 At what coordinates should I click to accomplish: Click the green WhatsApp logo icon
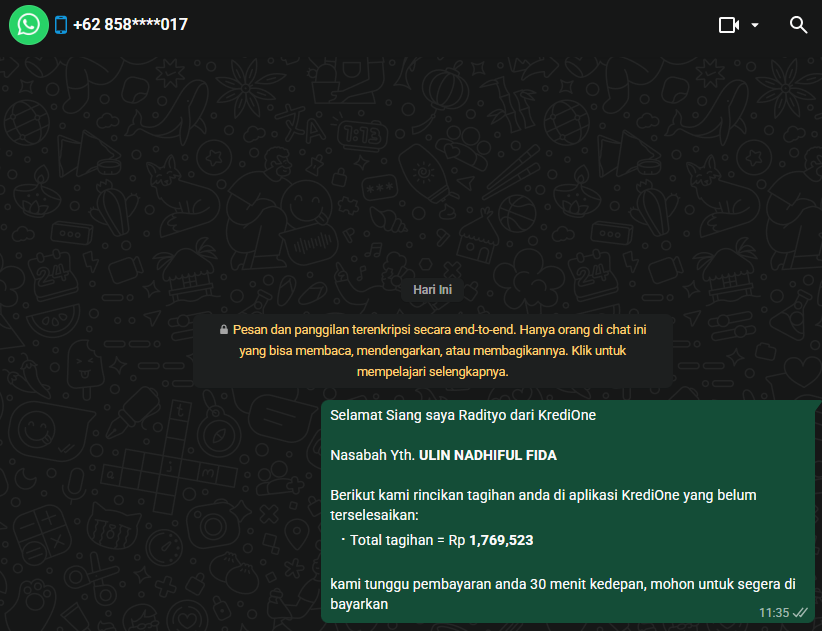[x=29, y=25]
